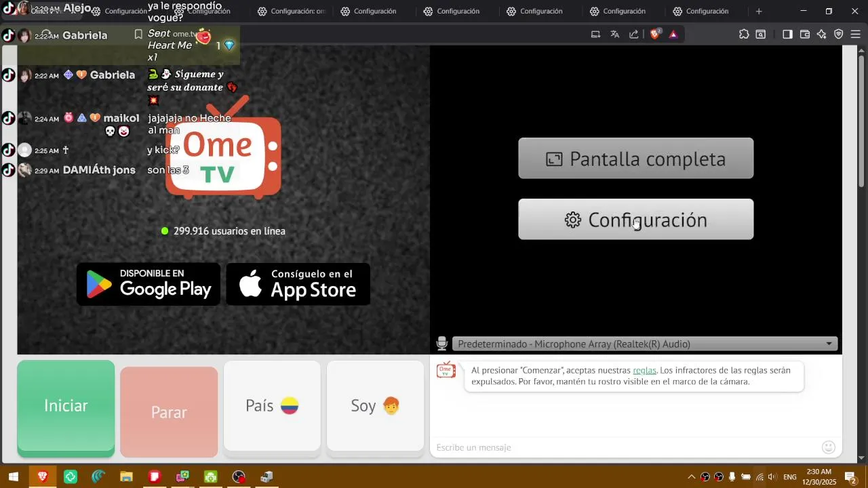Toggle the browser sidebar panel icon
Image resolution: width=868 pixels, height=488 pixels.
pyautogui.click(x=787, y=35)
